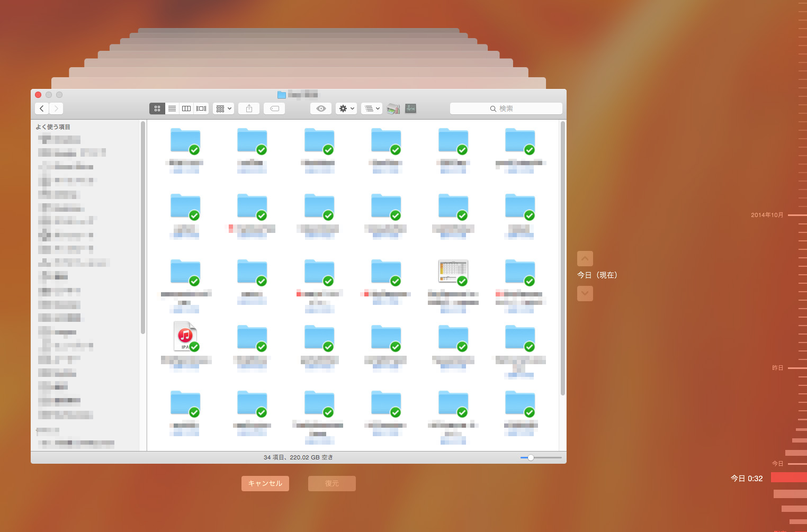Click the Share toolbar icon
The image size is (807, 532).
tap(249, 109)
